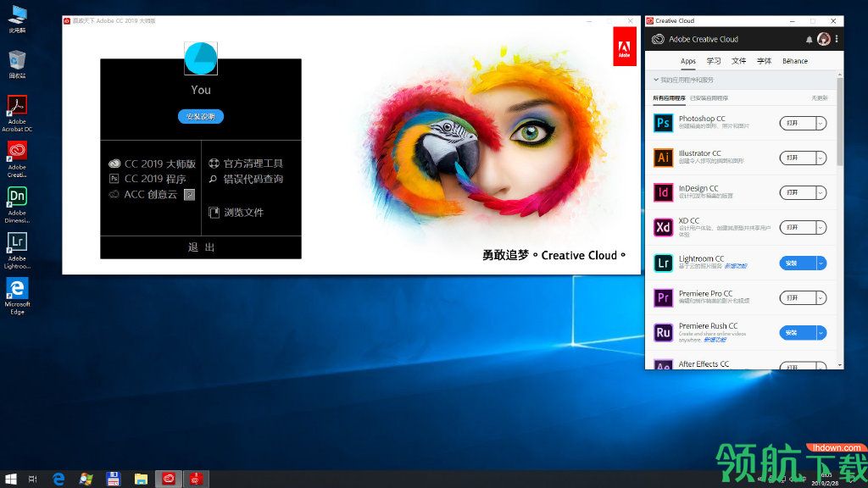This screenshot has height=488, width=868.
Task: Open 官方清理工具 option
Action: pos(246,164)
